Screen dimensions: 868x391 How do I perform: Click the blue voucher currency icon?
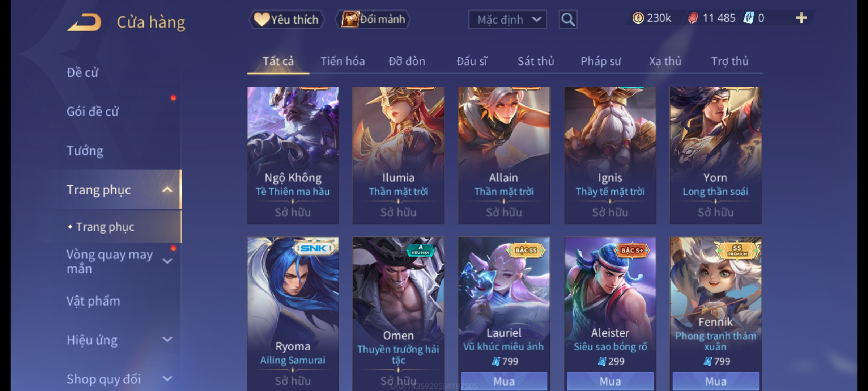click(748, 18)
